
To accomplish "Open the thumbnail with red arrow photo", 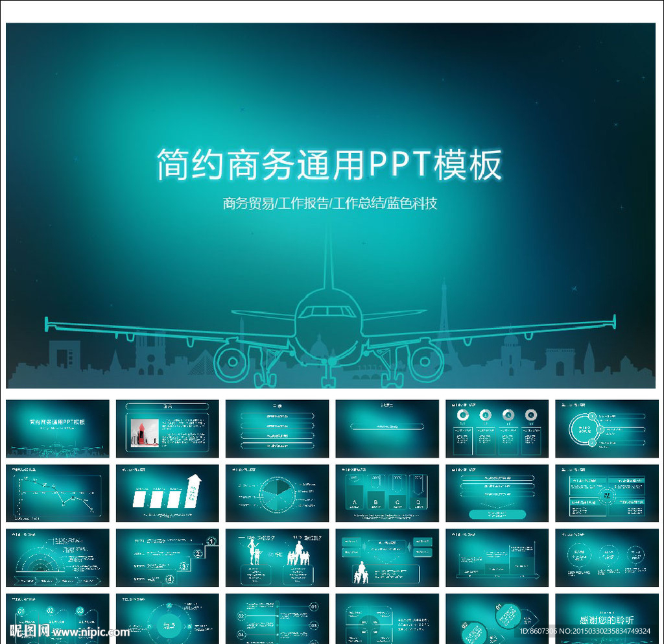I will click(x=167, y=429).
